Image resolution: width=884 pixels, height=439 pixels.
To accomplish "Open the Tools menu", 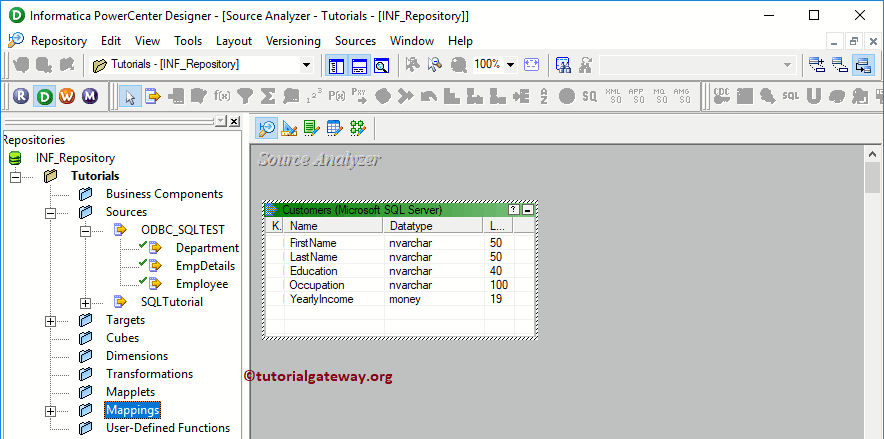I will point(188,41).
